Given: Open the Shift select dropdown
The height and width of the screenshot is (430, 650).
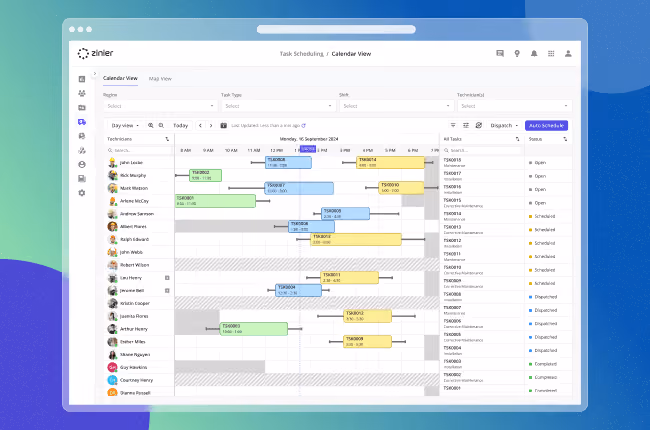Looking at the screenshot, I should pos(396,106).
